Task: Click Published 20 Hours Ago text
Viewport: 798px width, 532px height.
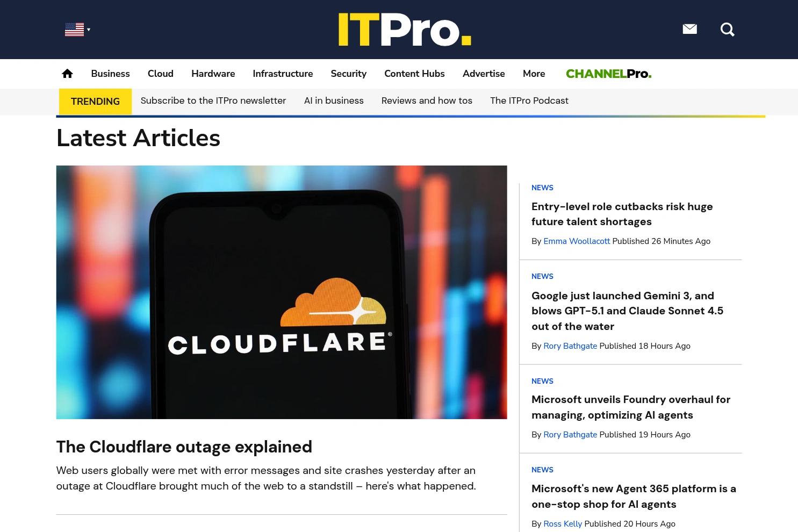Action: point(630,524)
